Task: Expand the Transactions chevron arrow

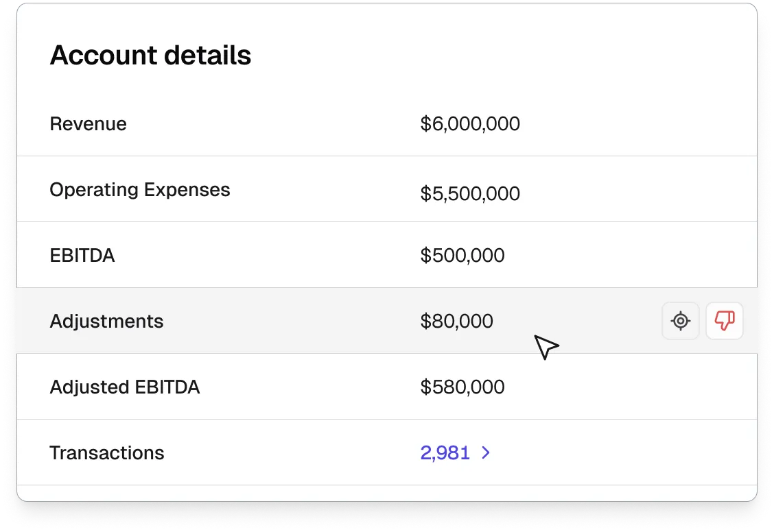Action: click(x=486, y=452)
